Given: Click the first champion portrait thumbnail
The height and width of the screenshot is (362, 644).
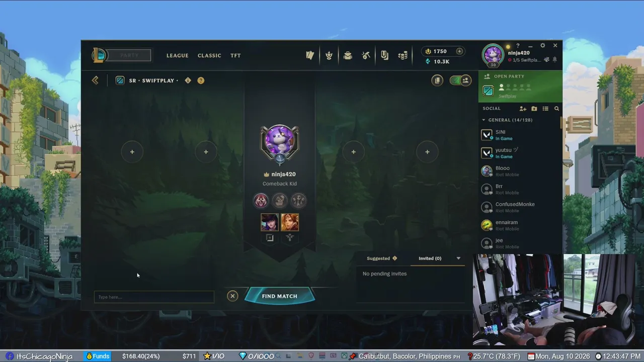Looking at the screenshot, I should pos(270,222).
